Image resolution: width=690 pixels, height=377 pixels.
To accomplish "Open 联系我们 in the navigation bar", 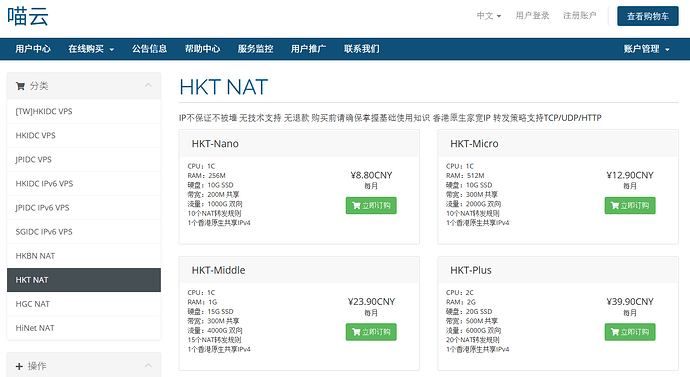I will click(x=362, y=49).
